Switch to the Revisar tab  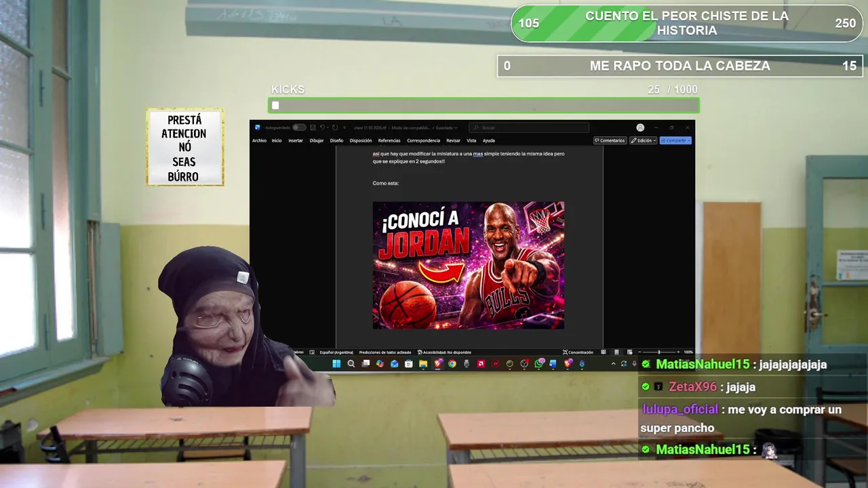tap(453, 140)
